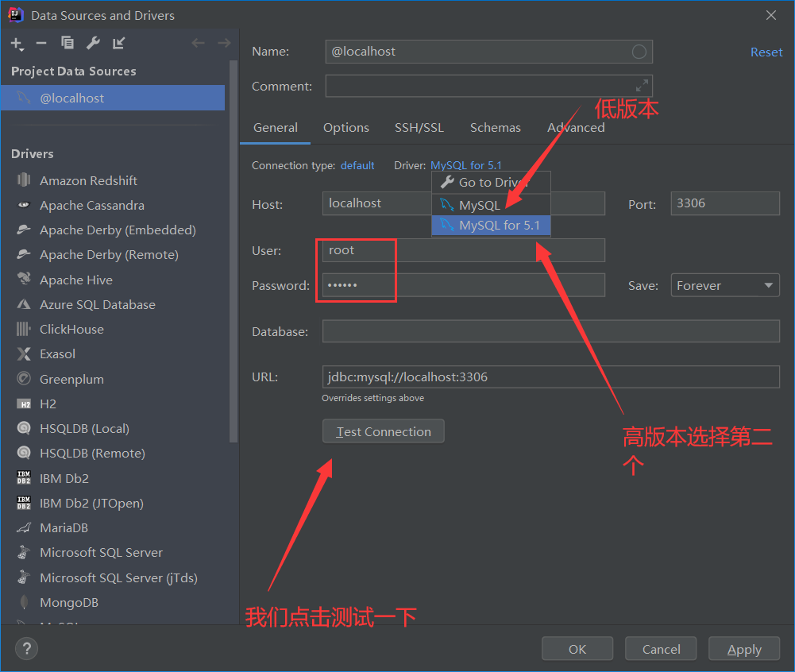Select the Exasol driver icon
Image resolution: width=795 pixels, height=672 pixels.
pos(24,353)
